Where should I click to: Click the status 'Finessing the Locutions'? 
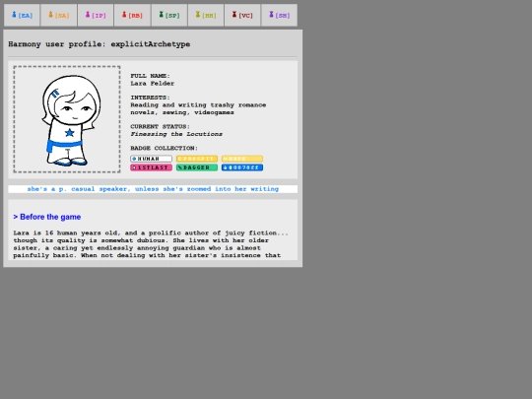pyautogui.click(x=176, y=134)
